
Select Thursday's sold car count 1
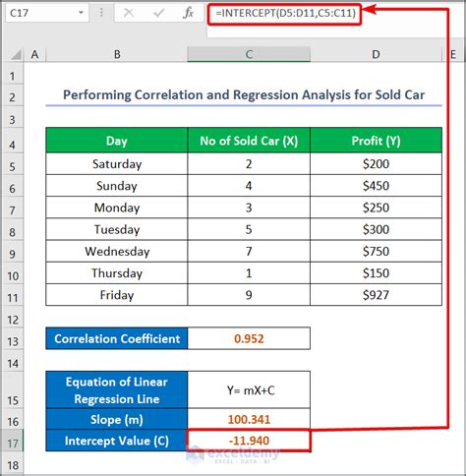[249, 272]
